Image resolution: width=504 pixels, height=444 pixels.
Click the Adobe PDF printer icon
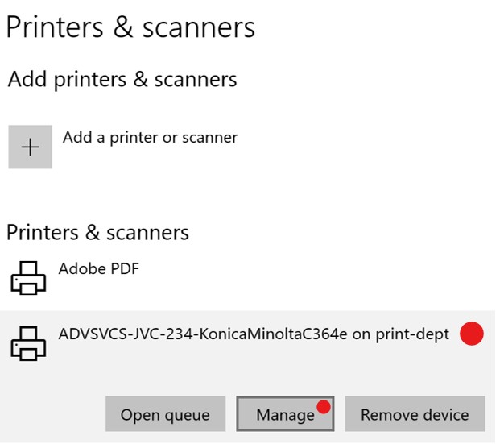tap(28, 278)
